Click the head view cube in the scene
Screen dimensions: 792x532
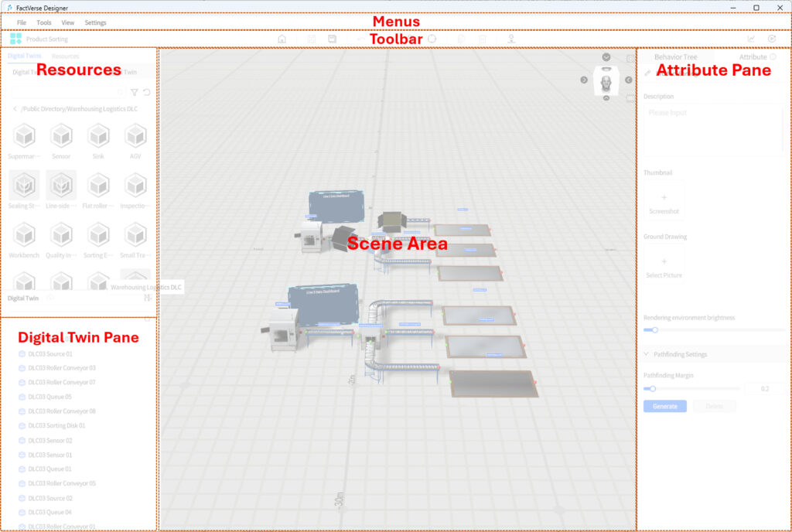point(606,80)
